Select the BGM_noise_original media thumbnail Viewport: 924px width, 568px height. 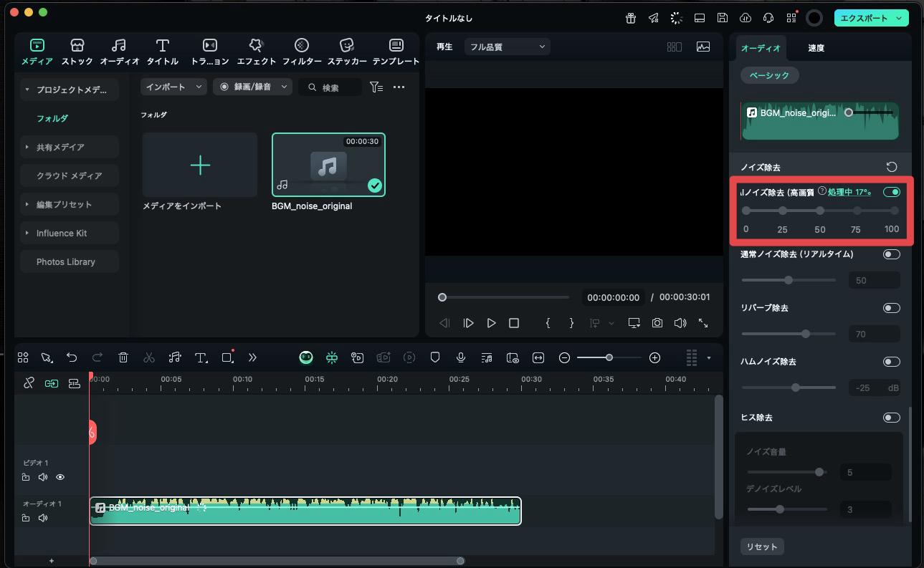pyautogui.click(x=328, y=165)
